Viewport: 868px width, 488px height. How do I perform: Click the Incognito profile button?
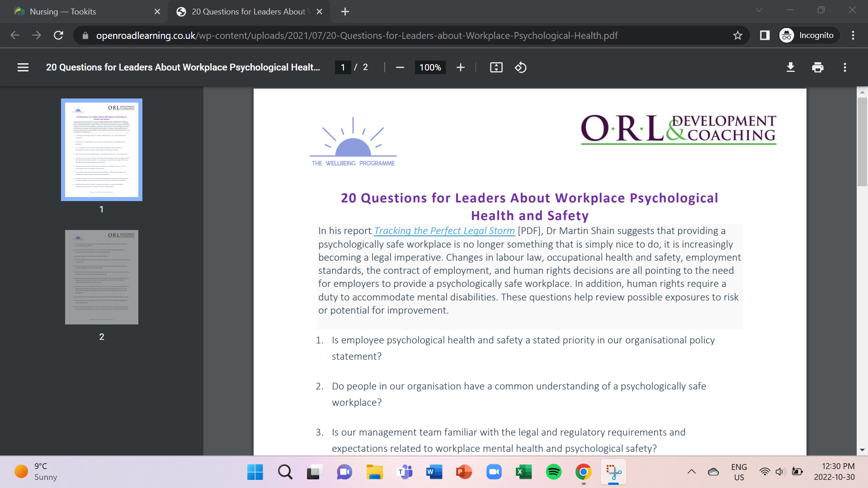coord(808,35)
